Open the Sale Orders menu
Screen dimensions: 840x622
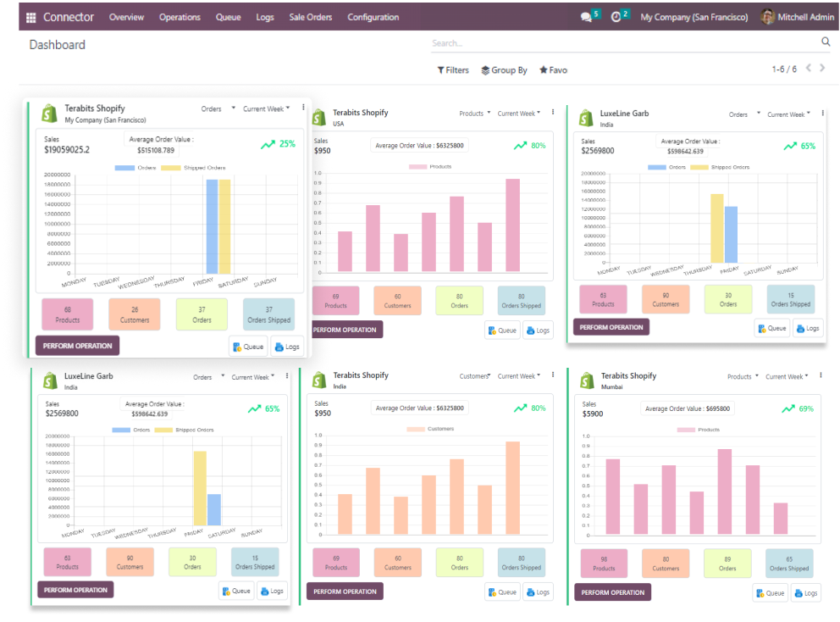[x=311, y=17]
